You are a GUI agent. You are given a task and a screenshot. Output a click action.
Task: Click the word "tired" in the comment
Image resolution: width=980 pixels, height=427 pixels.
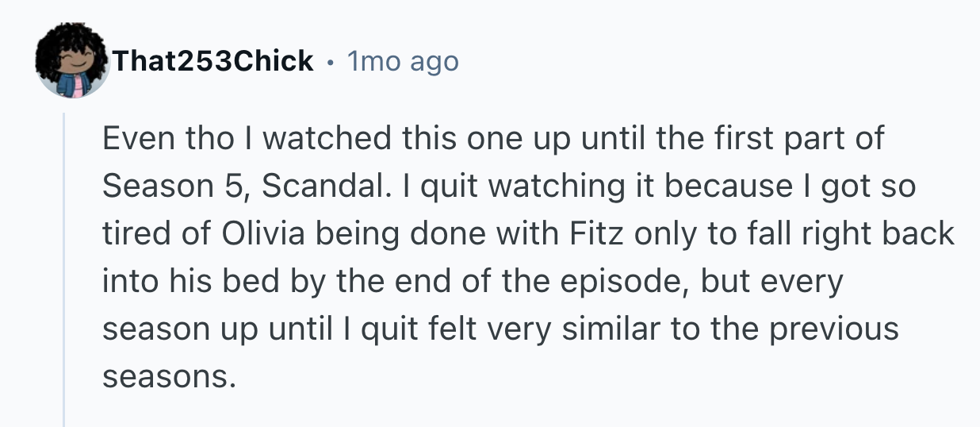click(x=137, y=233)
